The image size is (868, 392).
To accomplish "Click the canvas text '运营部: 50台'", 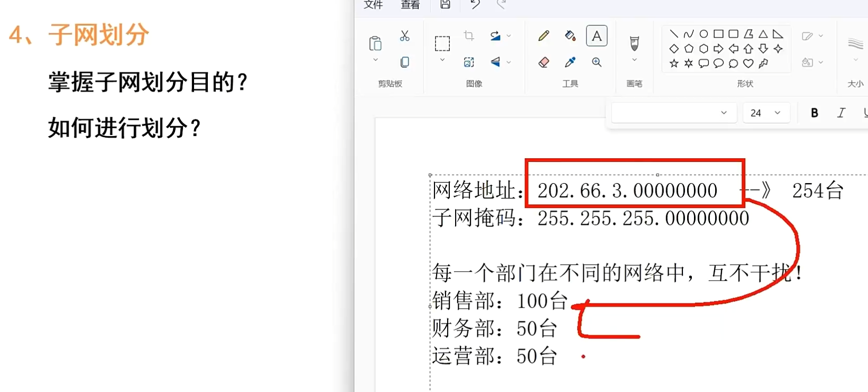I will pos(495,357).
